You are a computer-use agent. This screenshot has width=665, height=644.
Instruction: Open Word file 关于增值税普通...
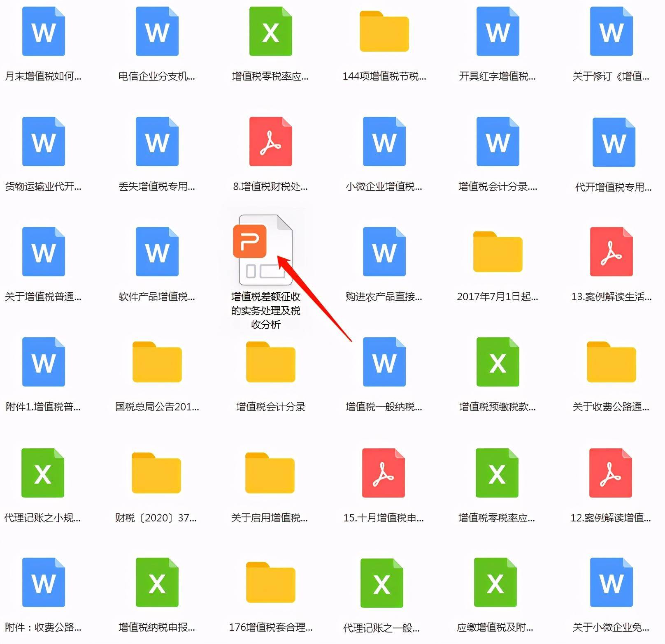tap(44, 252)
